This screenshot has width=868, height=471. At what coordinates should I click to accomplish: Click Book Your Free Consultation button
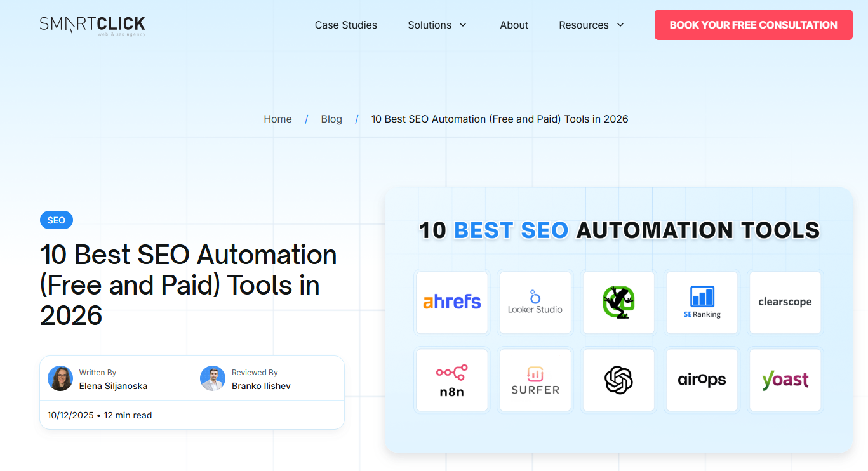click(x=753, y=25)
